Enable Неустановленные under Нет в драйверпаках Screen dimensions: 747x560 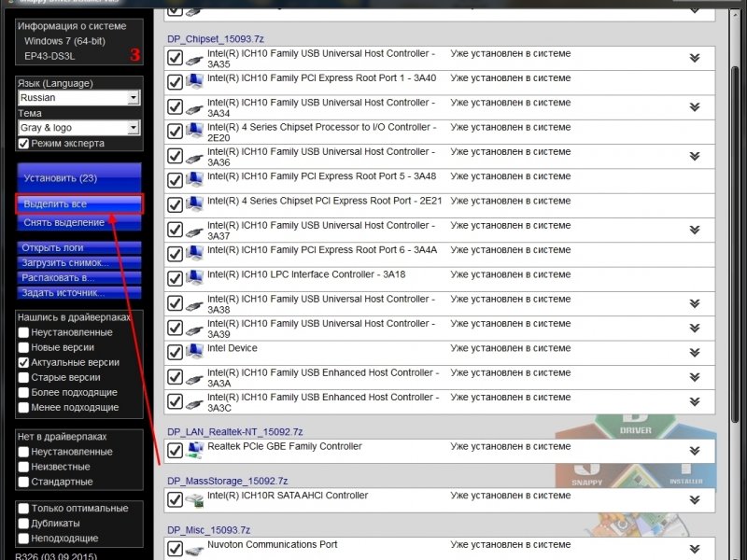[x=23, y=452]
